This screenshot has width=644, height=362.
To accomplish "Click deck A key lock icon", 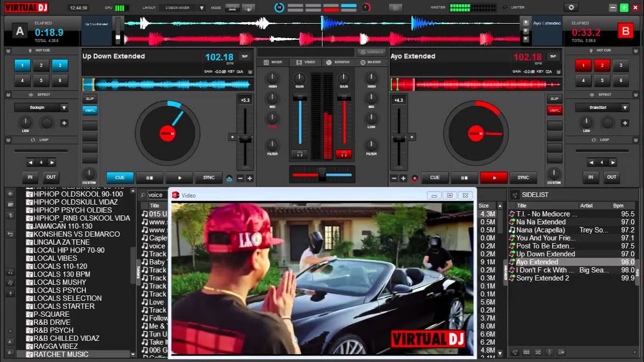I will click(x=229, y=178).
